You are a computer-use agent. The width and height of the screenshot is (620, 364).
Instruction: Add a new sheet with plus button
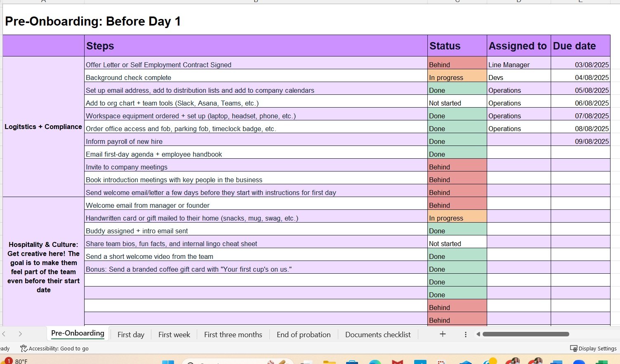click(443, 334)
